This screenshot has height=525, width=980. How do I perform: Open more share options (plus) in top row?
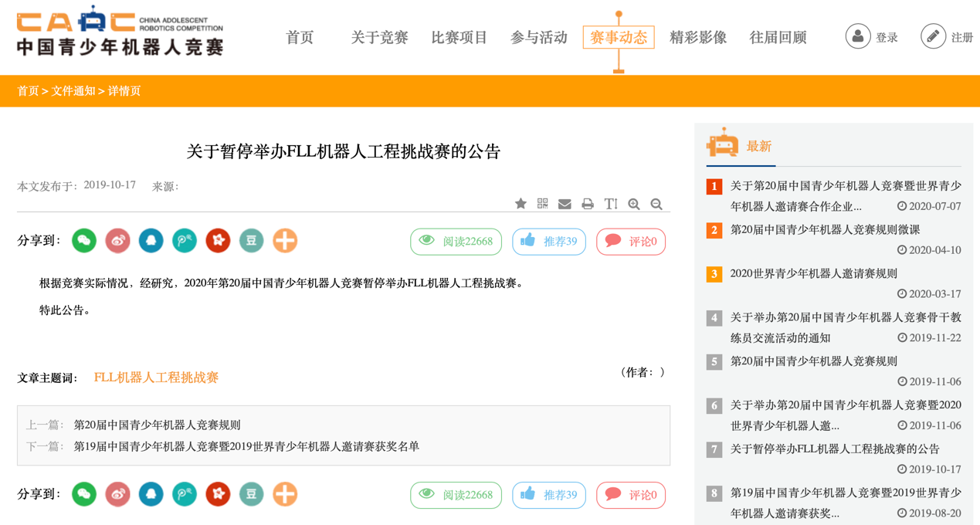pyautogui.click(x=285, y=241)
